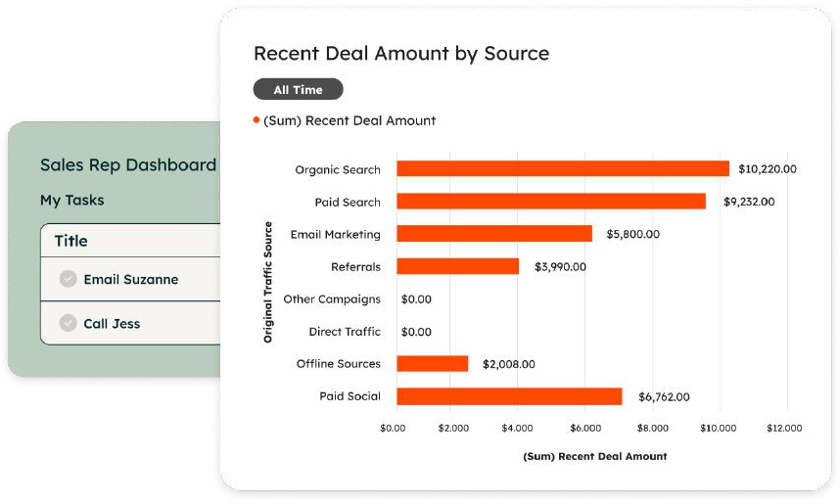Click the Recent Deal Amount by Source title
The height and width of the screenshot is (504, 840).
(x=400, y=53)
